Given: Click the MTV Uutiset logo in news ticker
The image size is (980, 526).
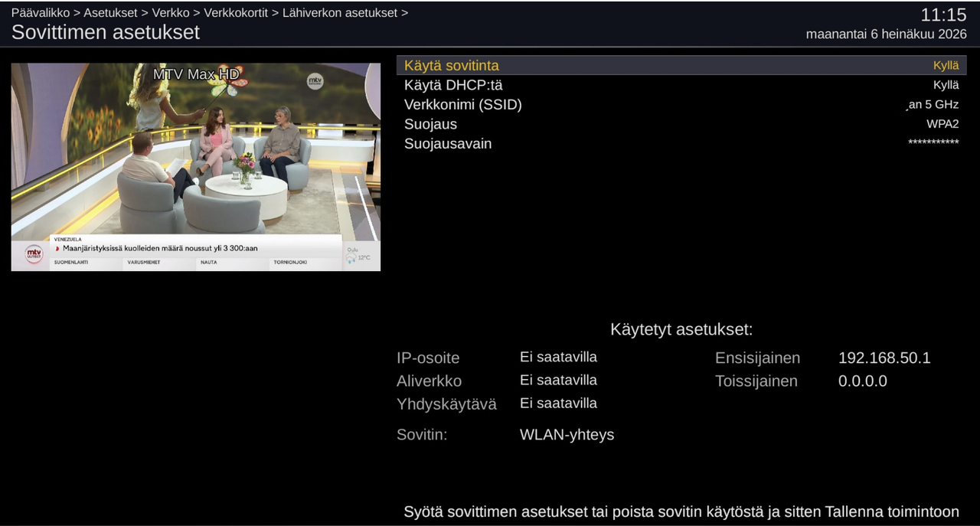Looking at the screenshot, I should (x=34, y=253).
